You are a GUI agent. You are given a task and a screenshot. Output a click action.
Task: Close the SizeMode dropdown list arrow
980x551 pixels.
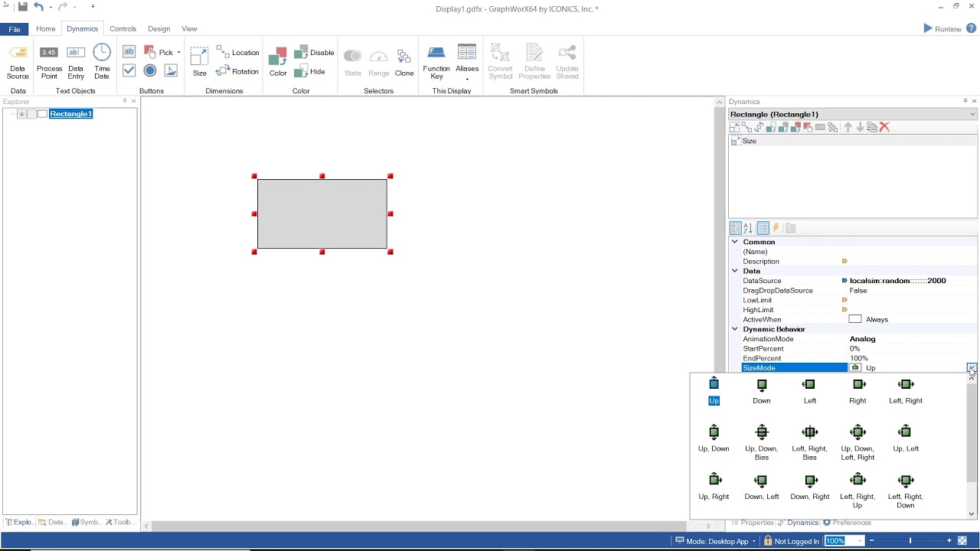(972, 368)
